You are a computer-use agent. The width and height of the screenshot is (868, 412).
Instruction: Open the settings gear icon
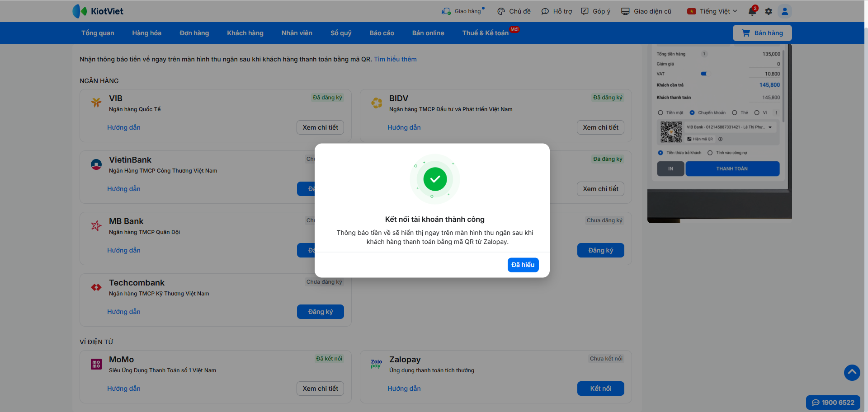[769, 11]
